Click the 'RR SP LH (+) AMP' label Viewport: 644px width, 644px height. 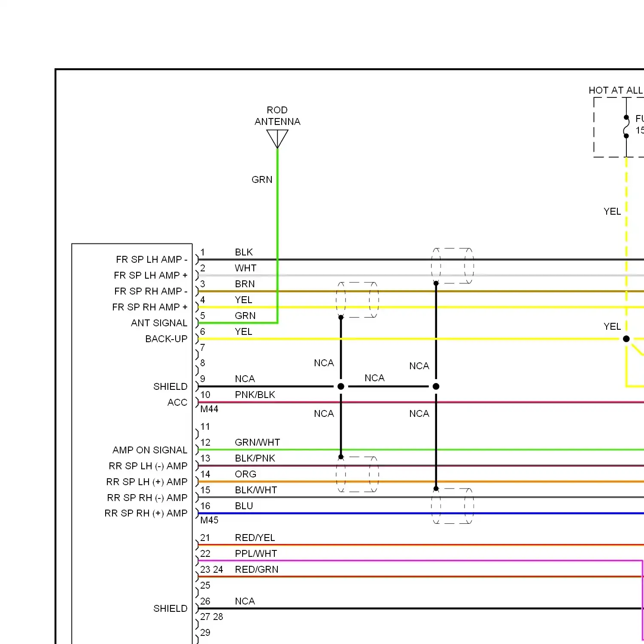coord(147,482)
